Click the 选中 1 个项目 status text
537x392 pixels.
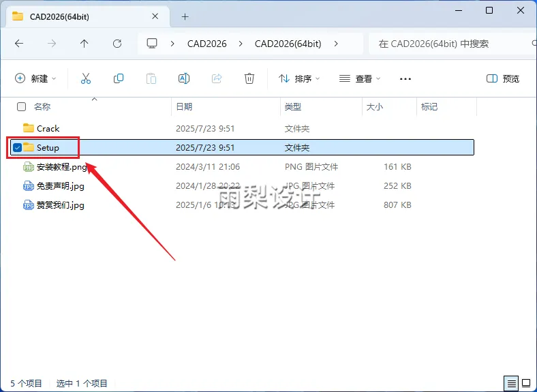click(82, 383)
